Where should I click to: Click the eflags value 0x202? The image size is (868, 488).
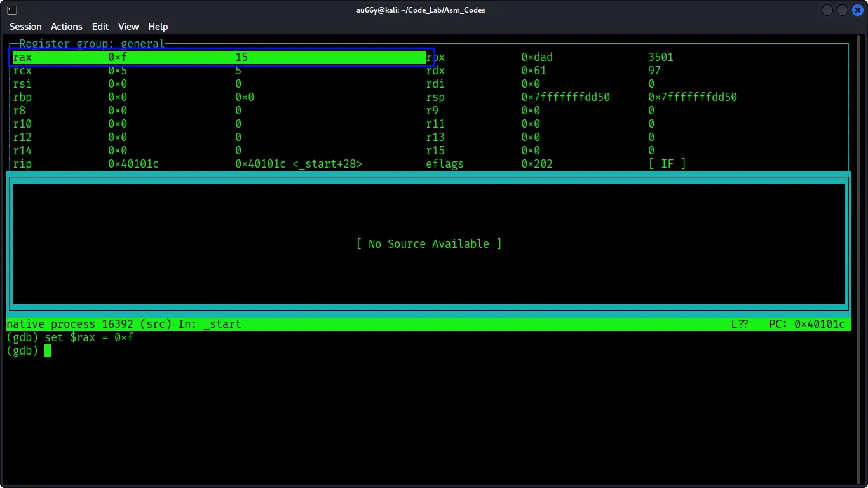click(537, 164)
